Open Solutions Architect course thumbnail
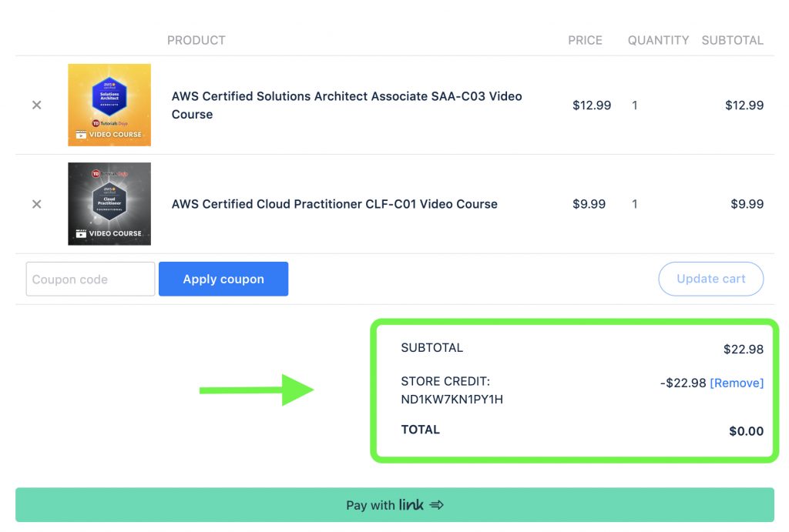The width and height of the screenshot is (789, 532). point(109,105)
